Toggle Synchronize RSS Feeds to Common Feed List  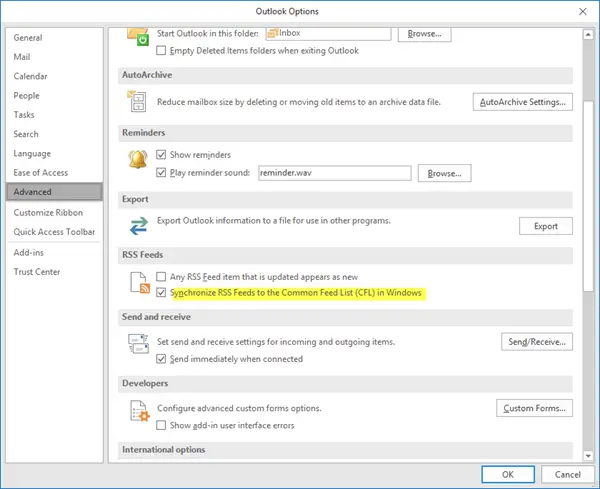point(161,293)
